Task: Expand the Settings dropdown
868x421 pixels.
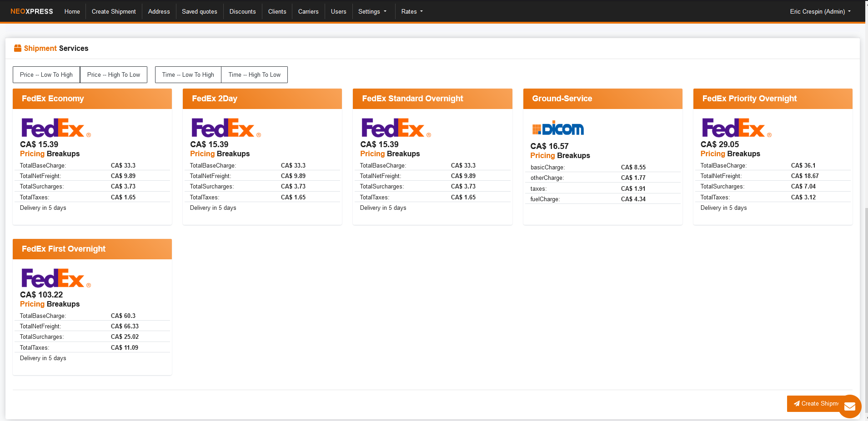Action: click(372, 11)
